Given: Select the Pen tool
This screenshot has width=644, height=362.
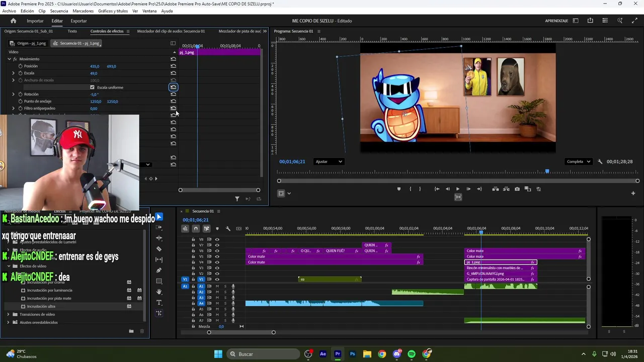Looking at the screenshot, I should tap(159, 270).
